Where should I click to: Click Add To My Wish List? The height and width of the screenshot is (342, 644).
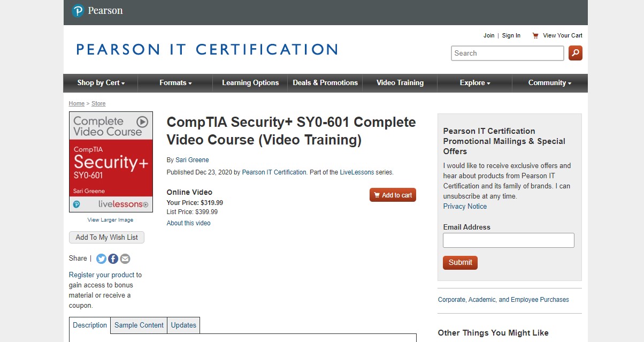tap(107, 238)
